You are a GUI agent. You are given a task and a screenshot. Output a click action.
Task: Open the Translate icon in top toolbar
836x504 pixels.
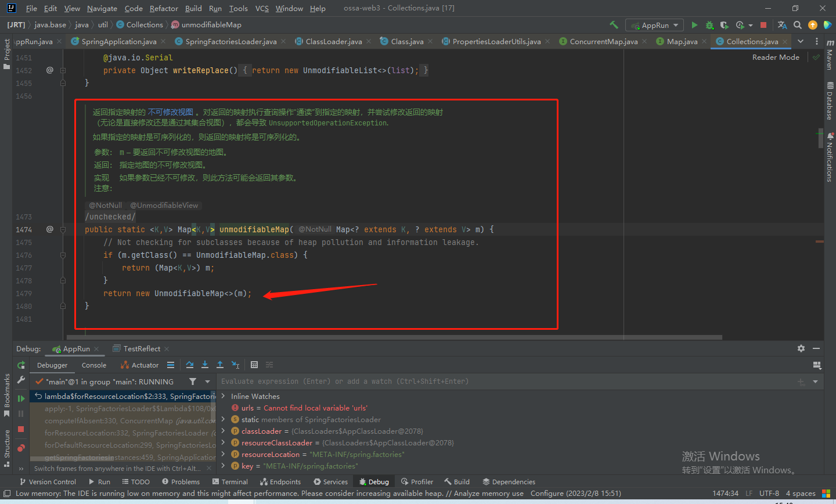(x=783, y=25)
